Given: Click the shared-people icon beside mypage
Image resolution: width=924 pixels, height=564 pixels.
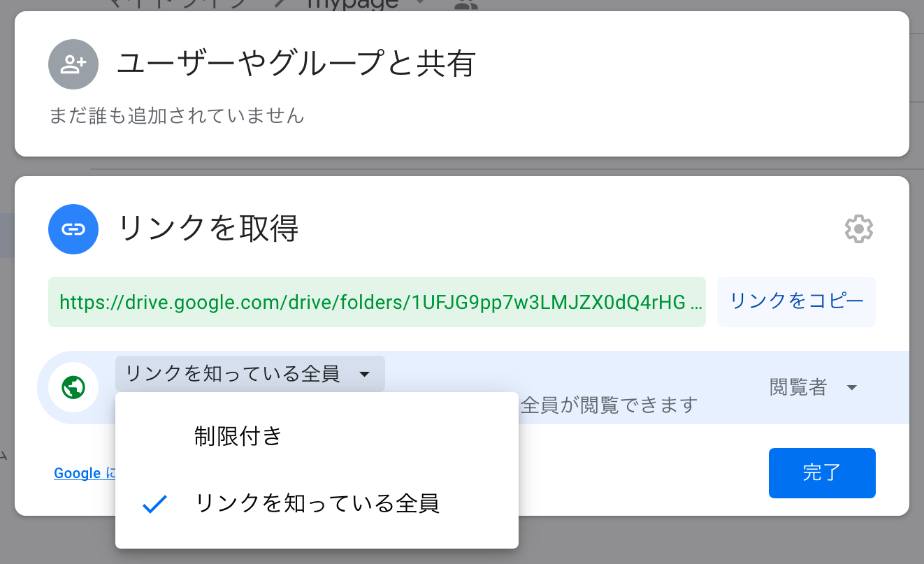Looking at the screenshot, I should [x=465, y=4].
